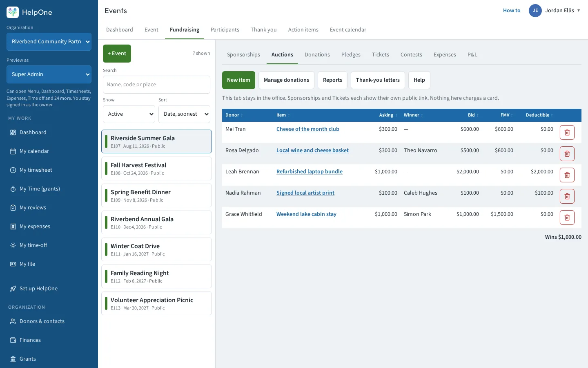This screenshot has height=368, width=588.
Task: Open the Thank-you letters button
Action: pos(378,80)
